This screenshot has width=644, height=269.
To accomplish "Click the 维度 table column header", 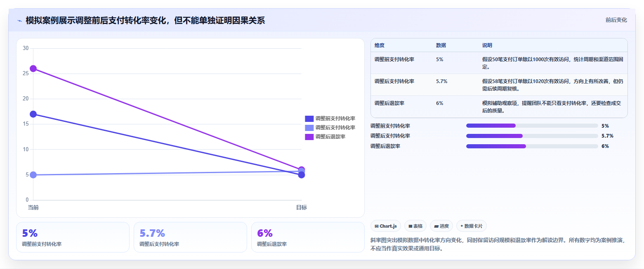I will [x=380, y=45].
